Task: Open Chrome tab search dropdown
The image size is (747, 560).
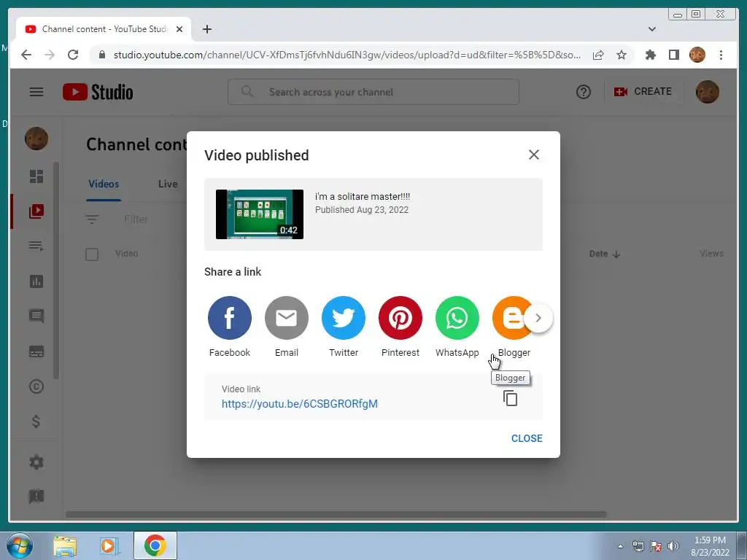Action: [x=652, y=29]
